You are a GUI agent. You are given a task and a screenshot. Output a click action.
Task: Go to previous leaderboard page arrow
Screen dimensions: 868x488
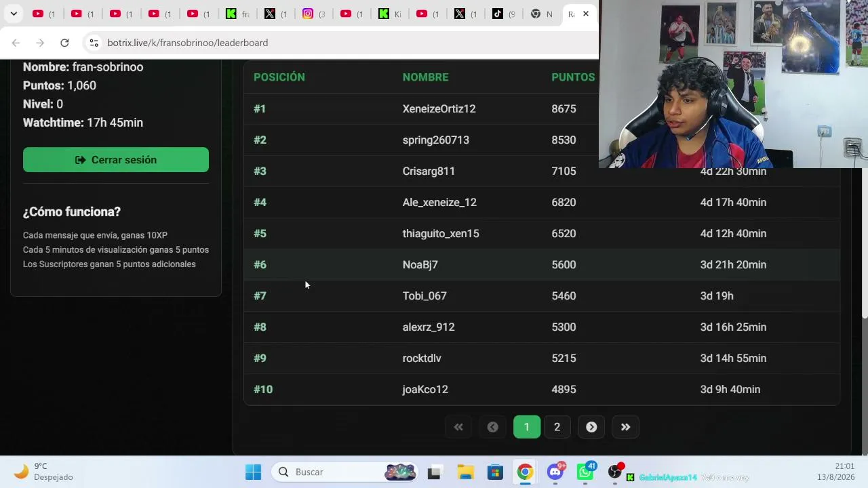[x=493, y=427]
